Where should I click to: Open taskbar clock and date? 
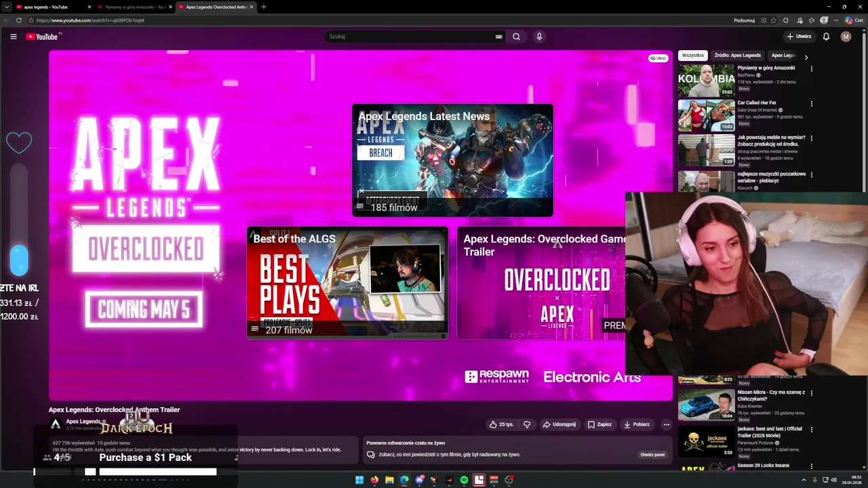852,480
